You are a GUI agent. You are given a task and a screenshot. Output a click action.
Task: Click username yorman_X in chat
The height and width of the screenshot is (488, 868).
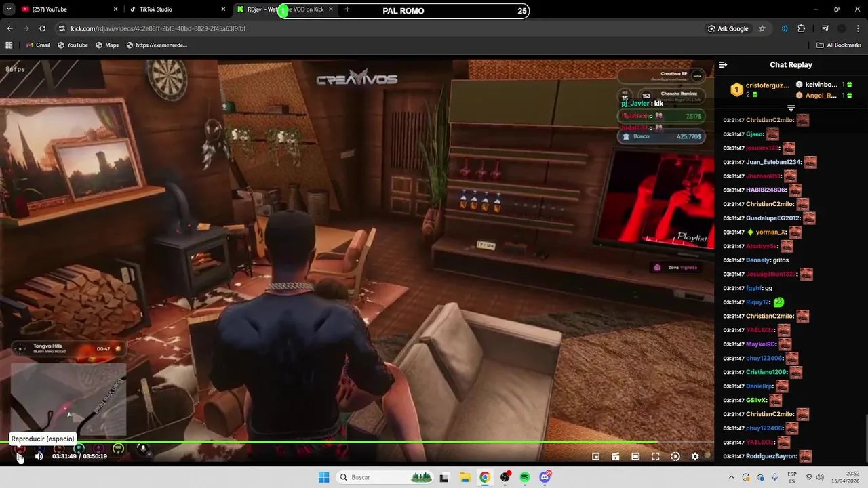pos(771,232)
